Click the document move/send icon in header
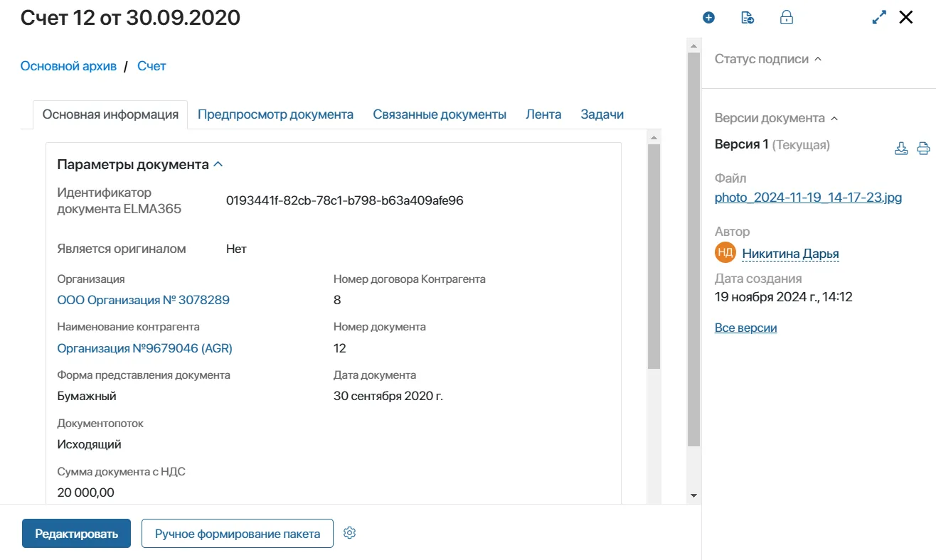 (748, 18)
